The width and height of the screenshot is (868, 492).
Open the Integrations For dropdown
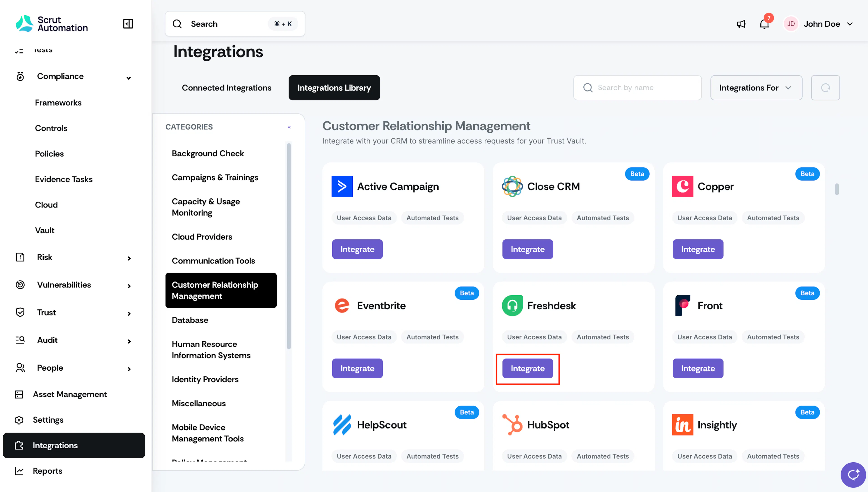tap(756, 88)
